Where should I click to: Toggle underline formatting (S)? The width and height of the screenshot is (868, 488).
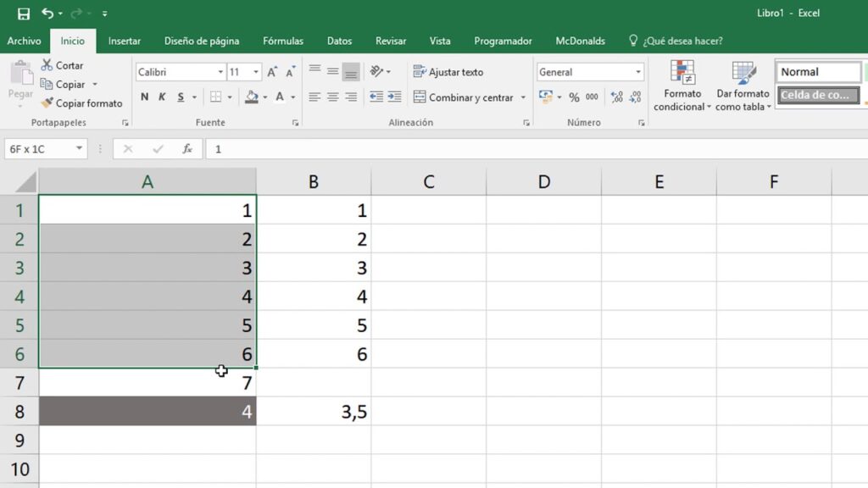178,97
